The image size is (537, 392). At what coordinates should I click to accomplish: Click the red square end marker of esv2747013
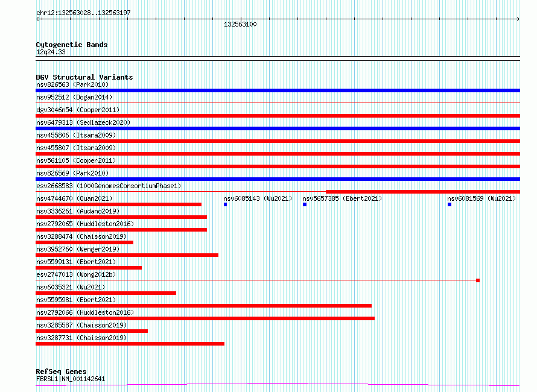click(x=478, y=280)
